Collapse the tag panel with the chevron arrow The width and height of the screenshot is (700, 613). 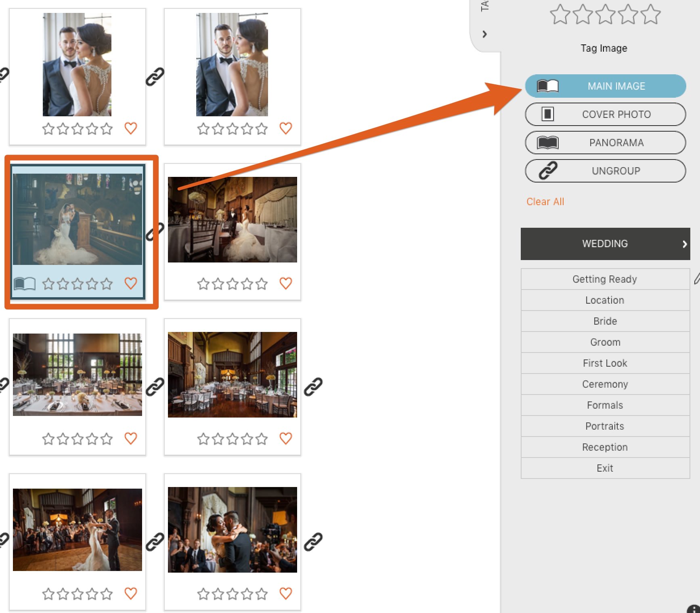[485, 34]
